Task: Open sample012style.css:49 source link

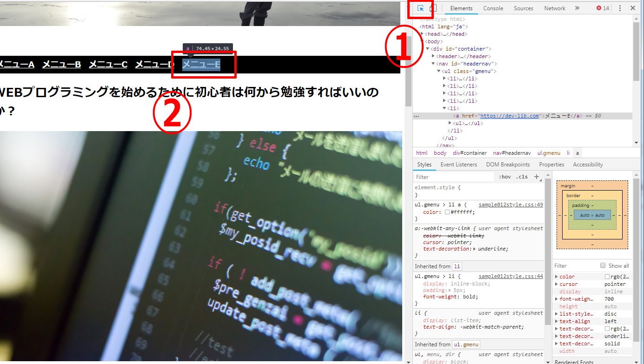Action: pos(511,205)
